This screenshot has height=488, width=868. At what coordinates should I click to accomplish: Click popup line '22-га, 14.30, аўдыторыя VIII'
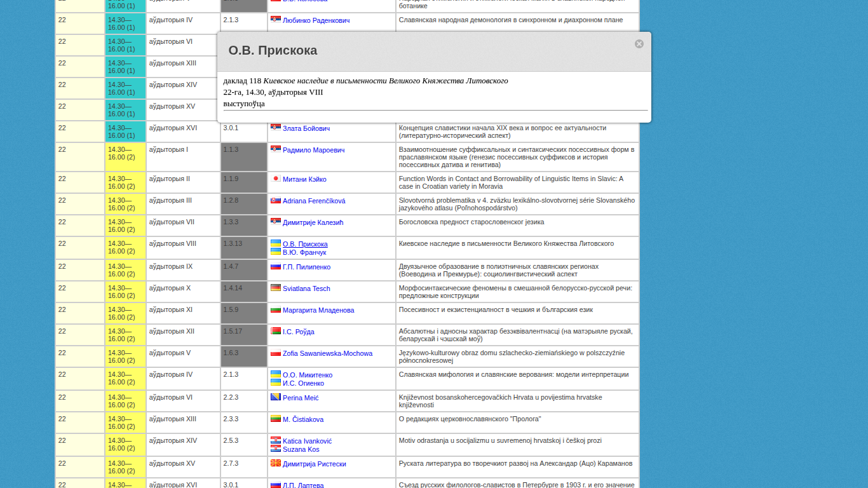(x=273, y=92)
